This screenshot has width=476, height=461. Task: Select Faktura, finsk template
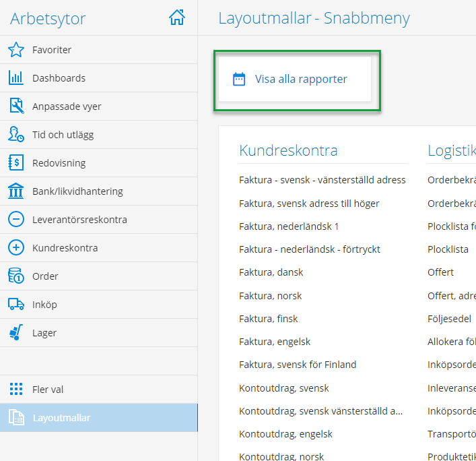[x=269, y=319]
